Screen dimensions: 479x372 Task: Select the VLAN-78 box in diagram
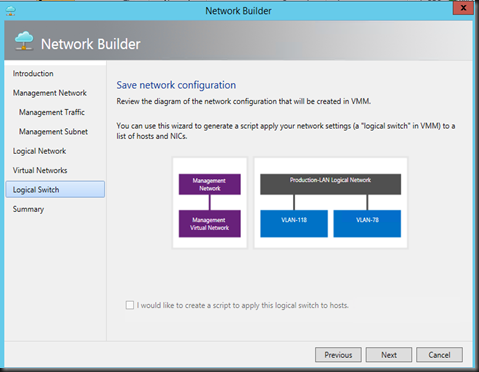[x=367, y=224]
